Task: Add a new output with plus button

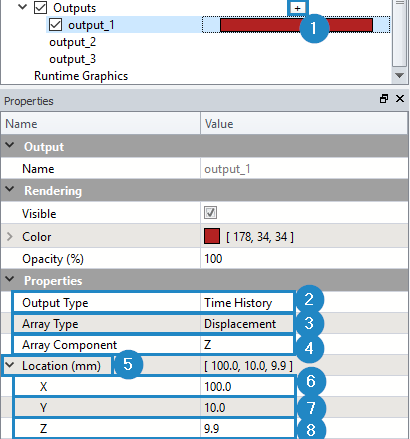Action: tap(297, 8)
